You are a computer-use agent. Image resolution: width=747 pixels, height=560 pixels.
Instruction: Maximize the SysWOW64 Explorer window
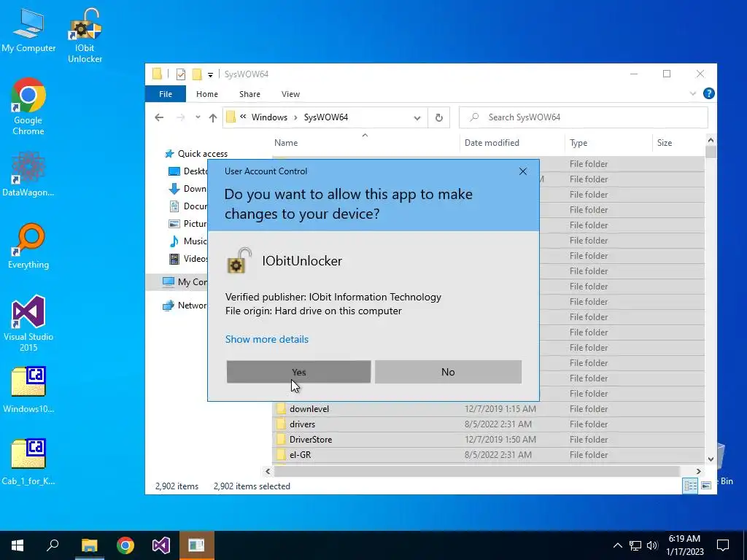pyautogui.click(x=667, y=74)
